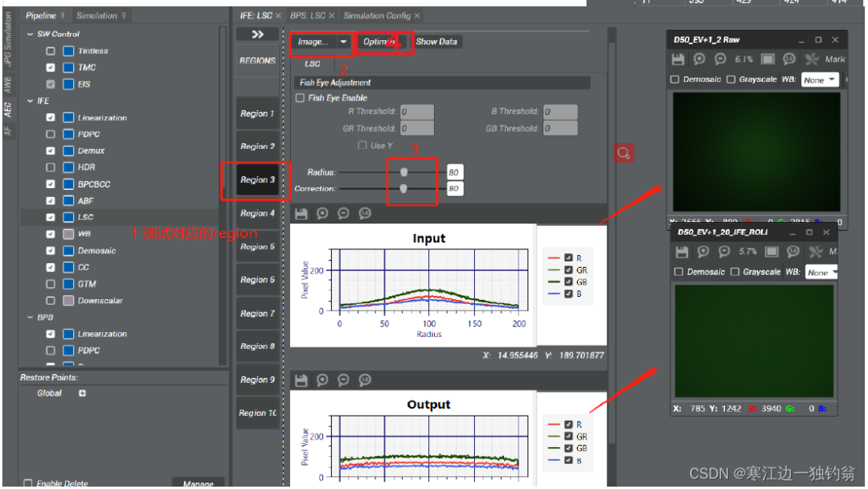Click the Radius value field showing 80
This screenshot has height=489, width=868.
454,172
